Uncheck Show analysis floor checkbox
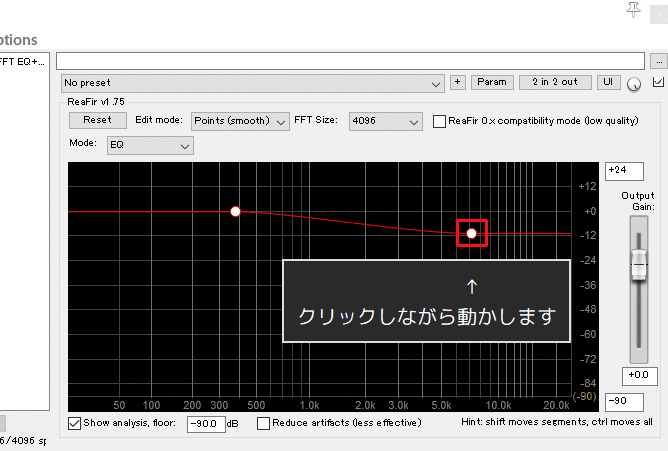668x451 pixels. point(75,423)
